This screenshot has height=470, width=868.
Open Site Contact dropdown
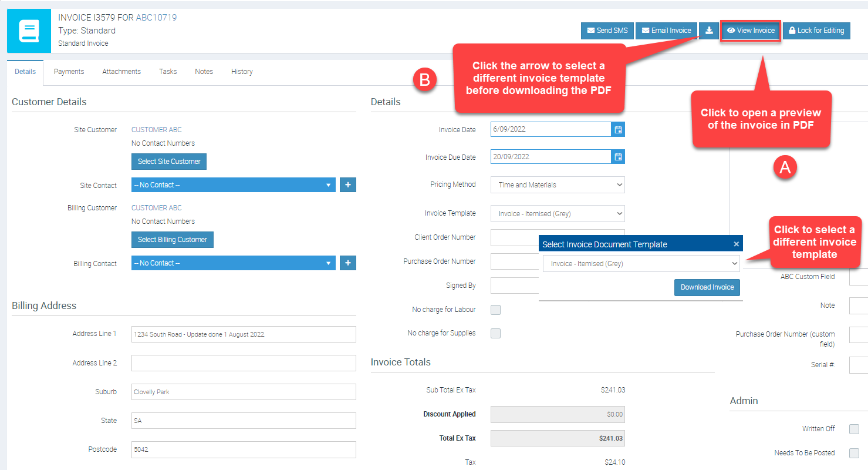pos(234,185)
